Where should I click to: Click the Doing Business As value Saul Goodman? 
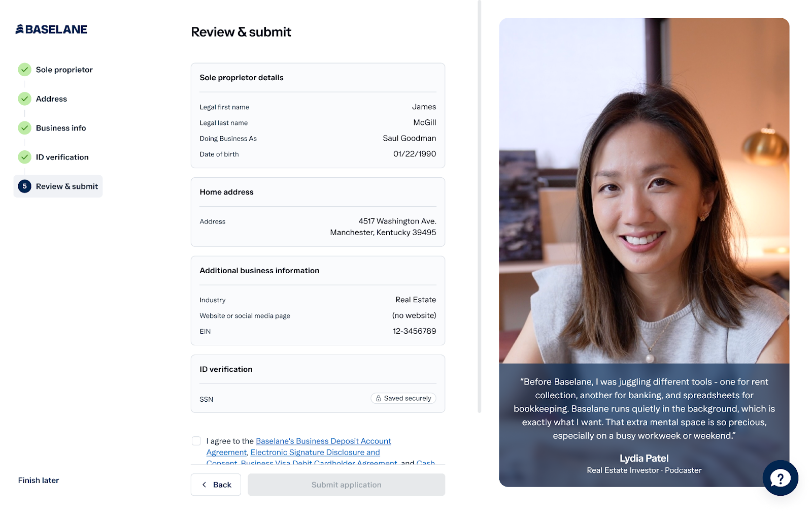pos(409,138)
